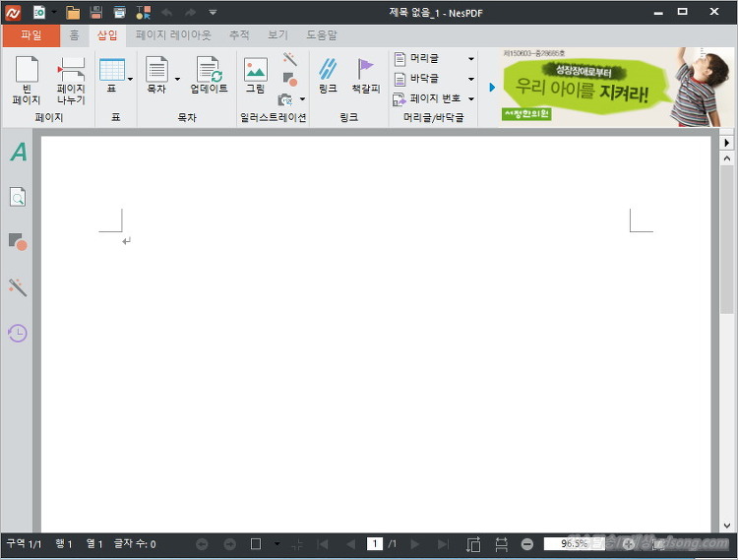Screen dimensions: 738x560
Task: Click the open folder icon in title bar
Action: coord(73,13)
